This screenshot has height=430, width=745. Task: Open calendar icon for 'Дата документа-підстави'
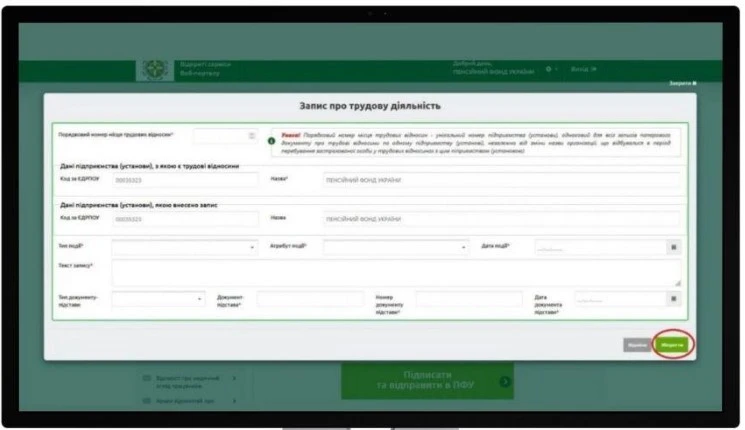[x=673, y=298]
